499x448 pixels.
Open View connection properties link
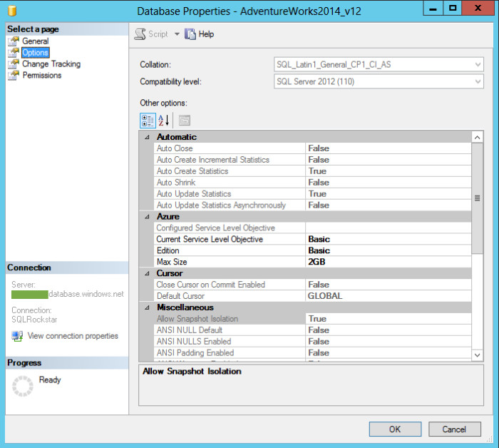tap(73, 336)
